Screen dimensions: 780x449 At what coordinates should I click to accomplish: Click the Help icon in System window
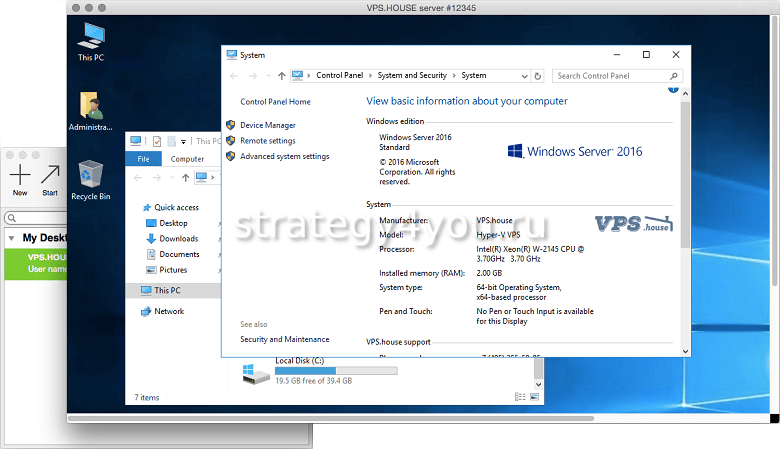(x=673, y=90)
